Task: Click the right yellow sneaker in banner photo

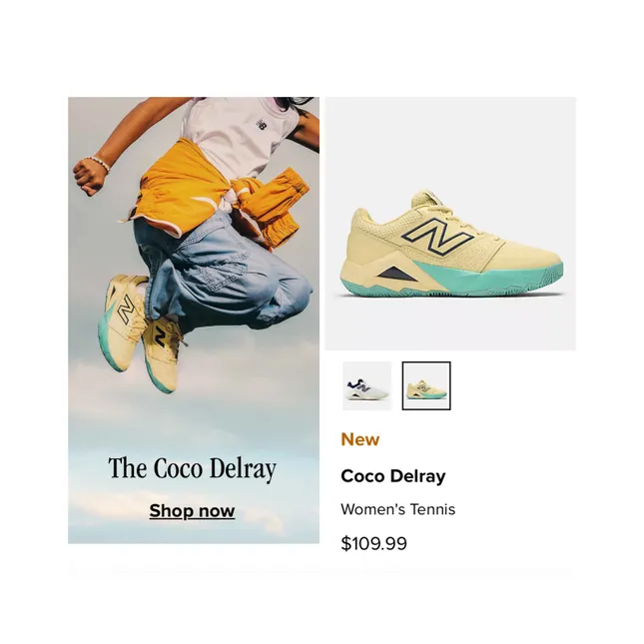Action: pos(163,354)
